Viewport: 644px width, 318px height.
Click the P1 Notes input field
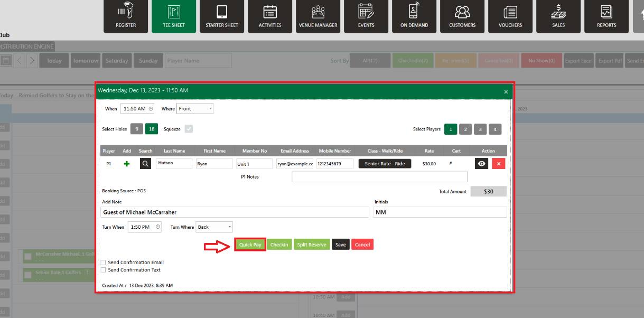pyautogui.click(x=379, y=176)
